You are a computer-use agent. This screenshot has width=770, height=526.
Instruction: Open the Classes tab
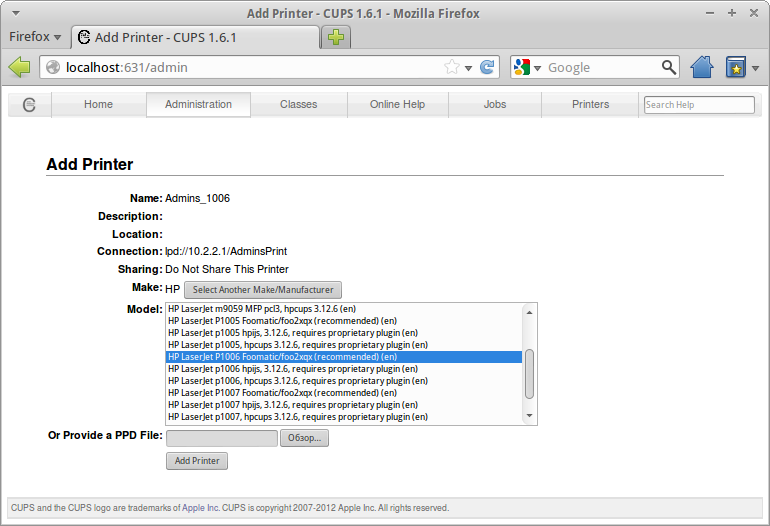tap(299, 105)
